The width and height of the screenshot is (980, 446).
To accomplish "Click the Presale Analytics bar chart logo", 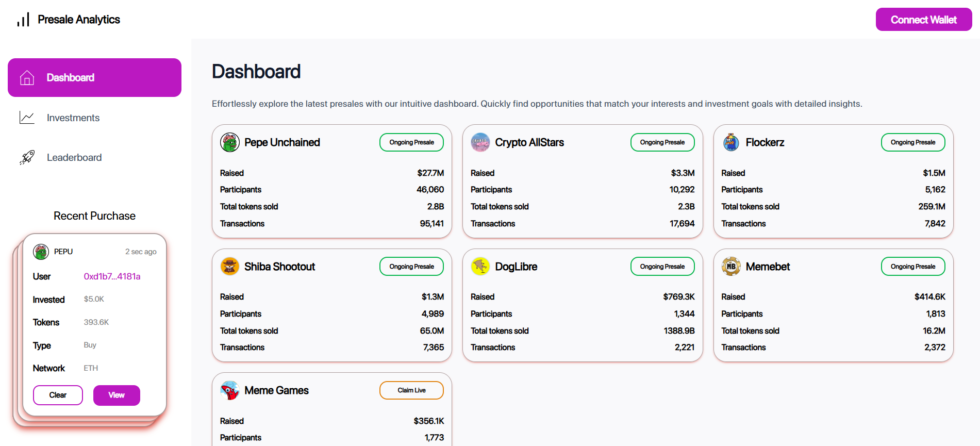I will pos(23,20).
